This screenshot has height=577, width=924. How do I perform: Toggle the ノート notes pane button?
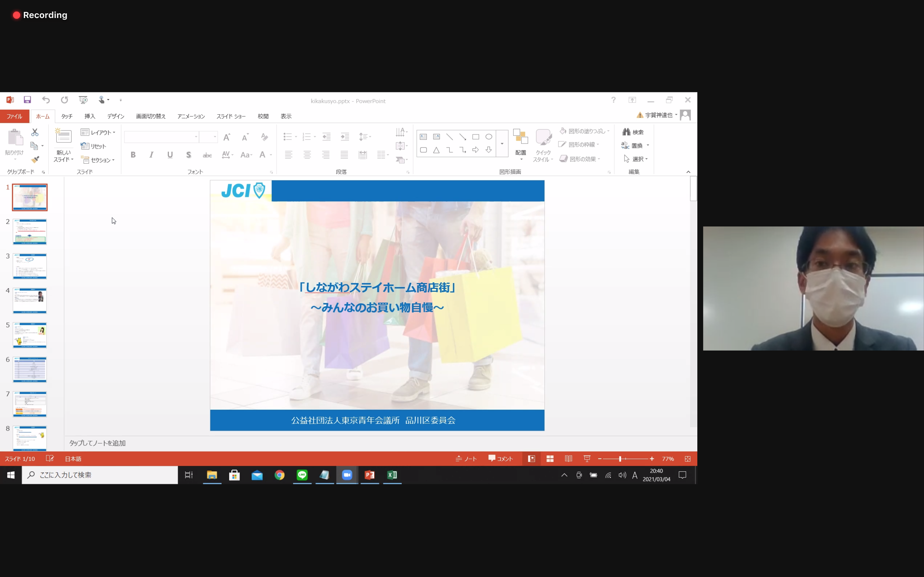[x=466, y=459]
